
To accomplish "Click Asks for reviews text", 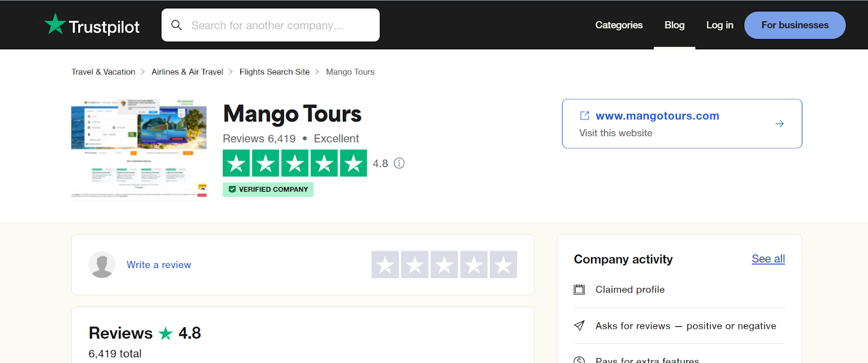I will coord(686,326).
